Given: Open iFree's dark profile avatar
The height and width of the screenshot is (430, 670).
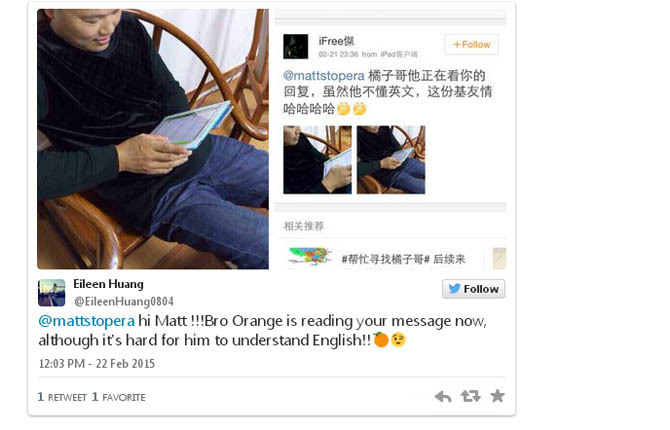Looking at the screenshot, I should click(x=295, y=46).
